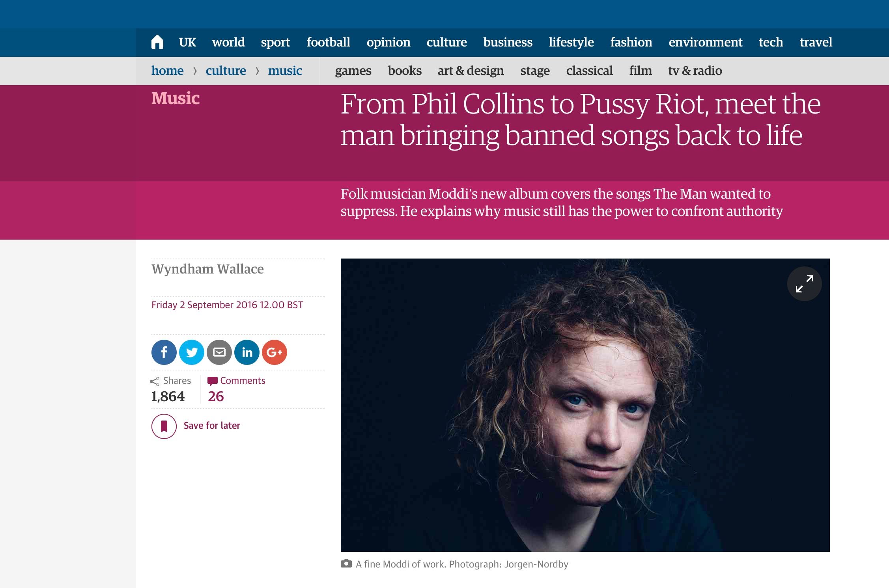
Task: Click the Guardian home house icon
Action: 157,42
